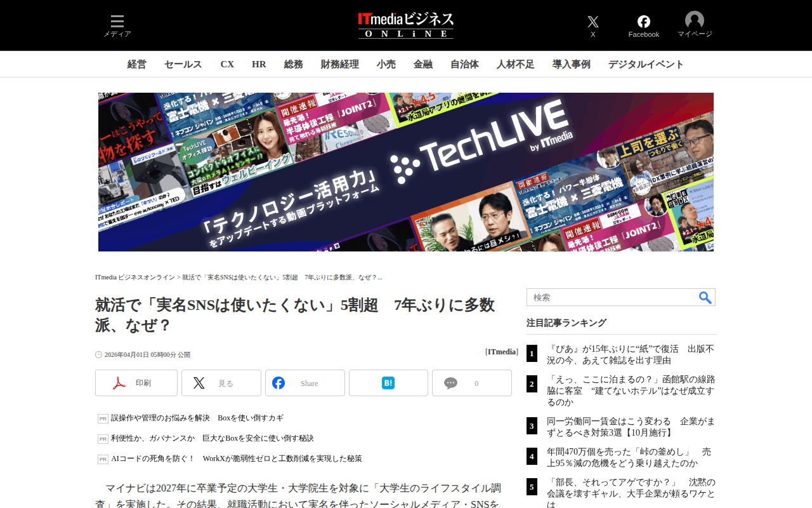Share article via X 見る button
This screenshot has height=508, width=812.
(x=221, y=383)
